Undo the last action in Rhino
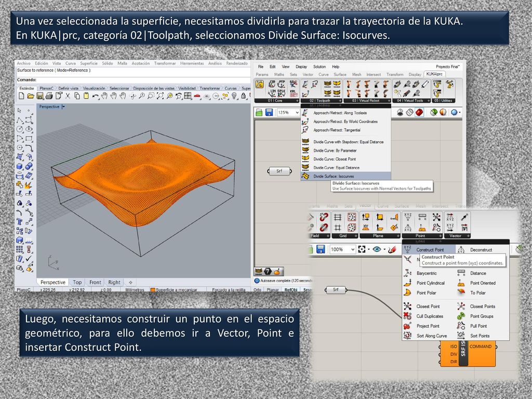Image resolution: width=532 pixels, height=399 pixels. click(x=96, y=96)
